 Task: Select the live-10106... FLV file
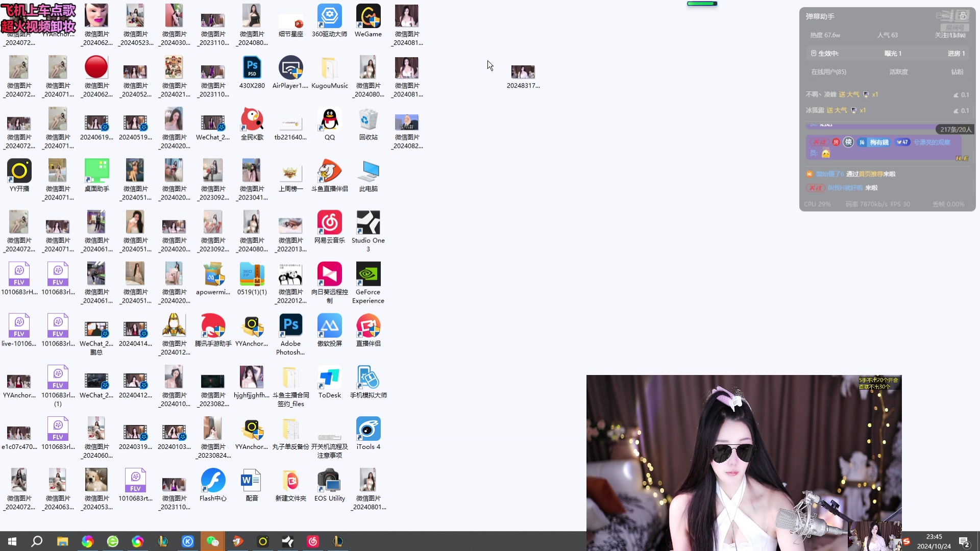tap(19, 330)
